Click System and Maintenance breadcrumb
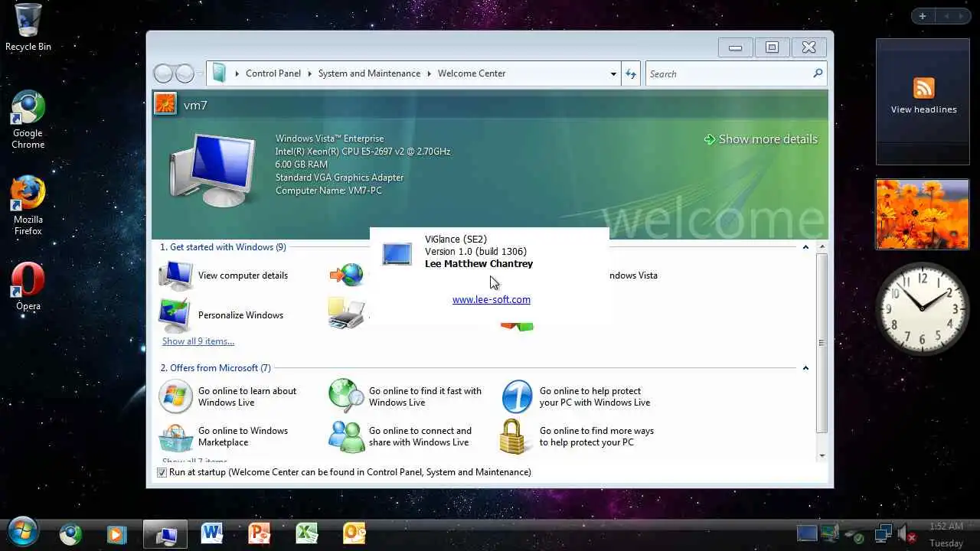The height and width of the screenshot is (551, 980). [369, 73]
